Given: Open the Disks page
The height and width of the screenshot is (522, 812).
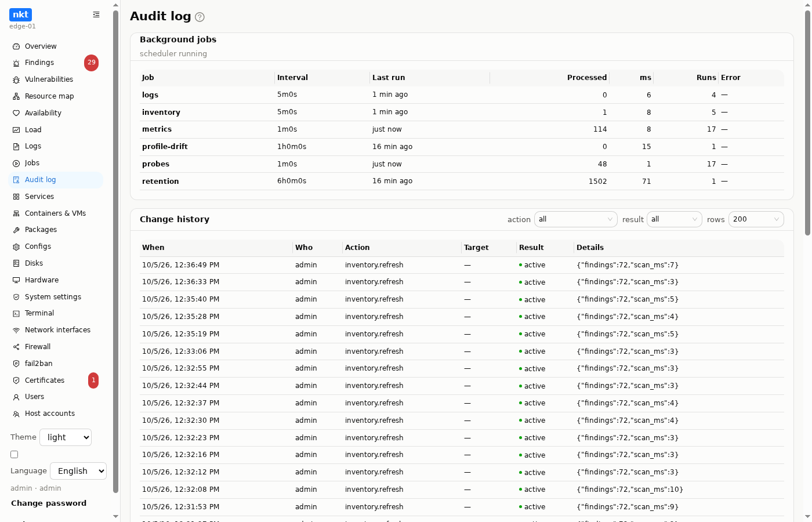Looking at the screenshot, I should point(56,263).
